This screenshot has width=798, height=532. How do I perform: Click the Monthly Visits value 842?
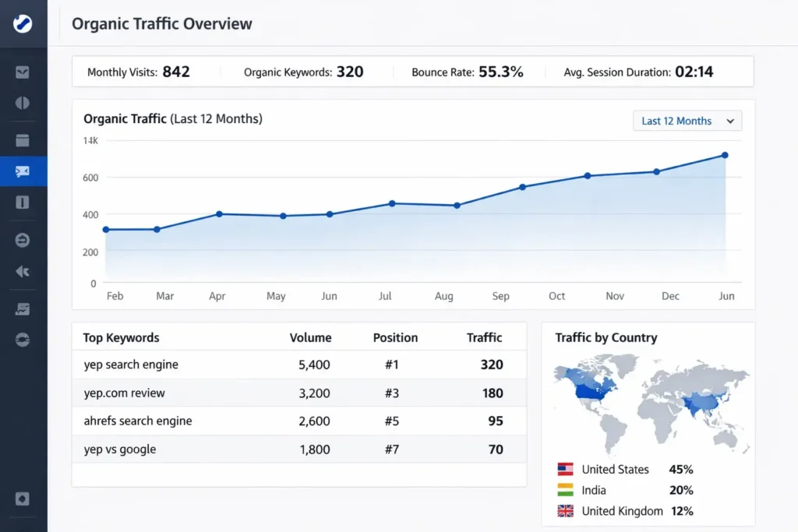[x=176, y=72]
